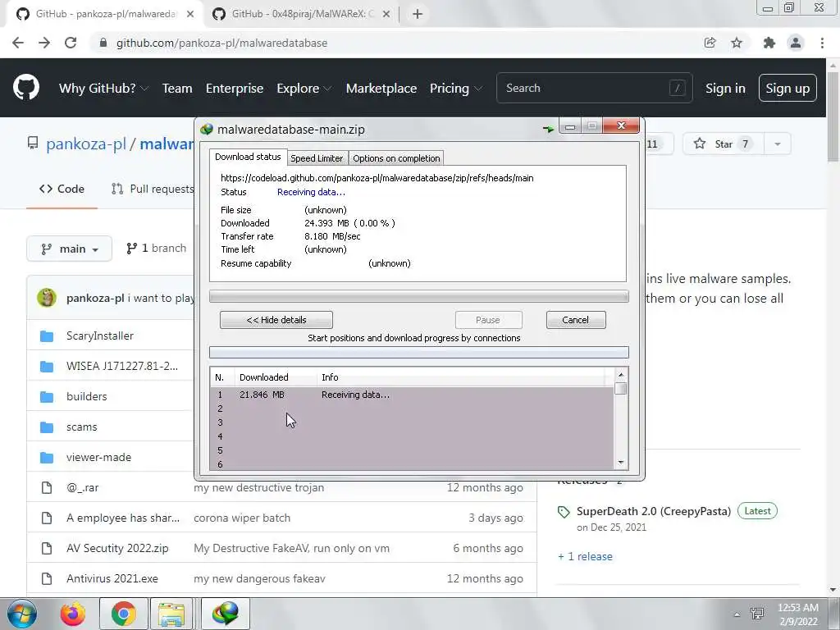840x630 pixels.
Task: Click up arrow of connections list scrollbar
Action: (x=621, y=375)
